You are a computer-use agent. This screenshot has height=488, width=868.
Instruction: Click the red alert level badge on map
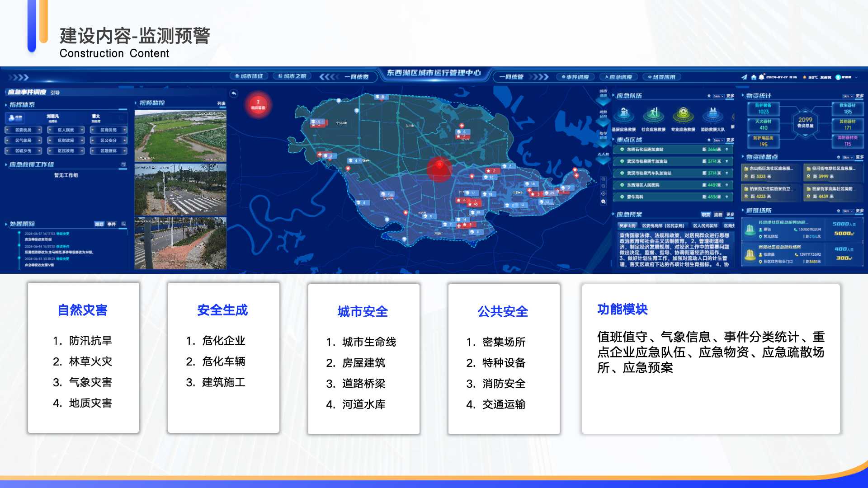tap(258, 105)
